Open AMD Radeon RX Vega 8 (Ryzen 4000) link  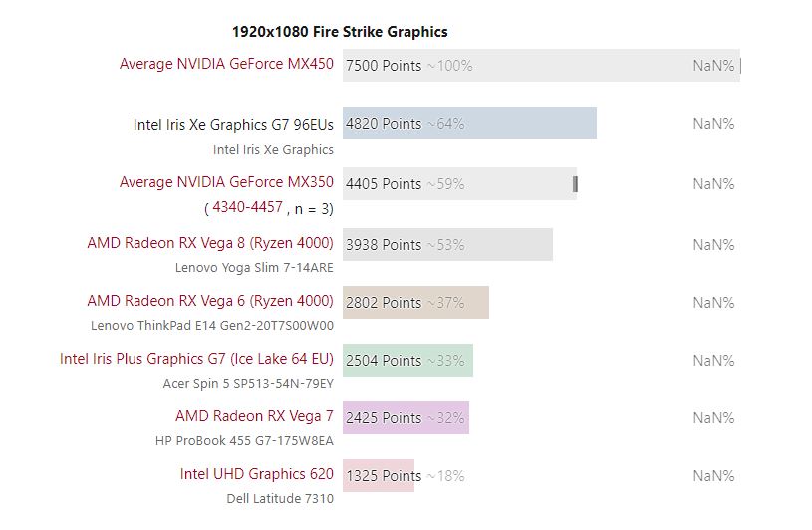pyautogui.click(x=210, y=243)
